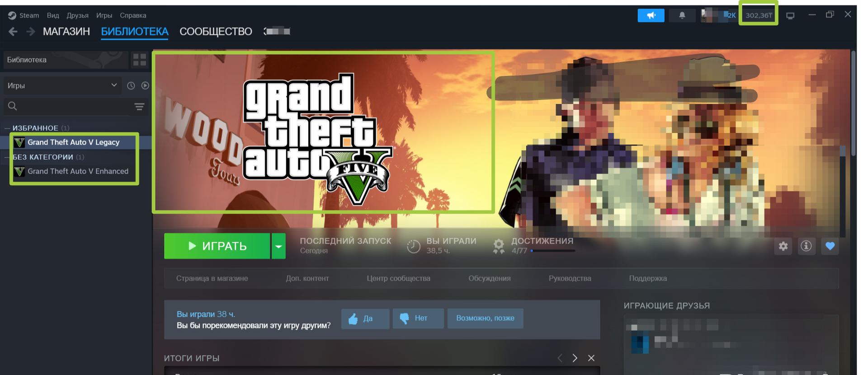
Task: Click the announcements megaphone icon
Action: pos(651,15)
